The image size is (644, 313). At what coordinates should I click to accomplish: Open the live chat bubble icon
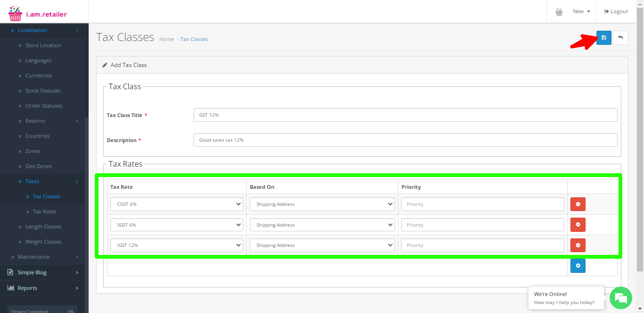(621, 298)
